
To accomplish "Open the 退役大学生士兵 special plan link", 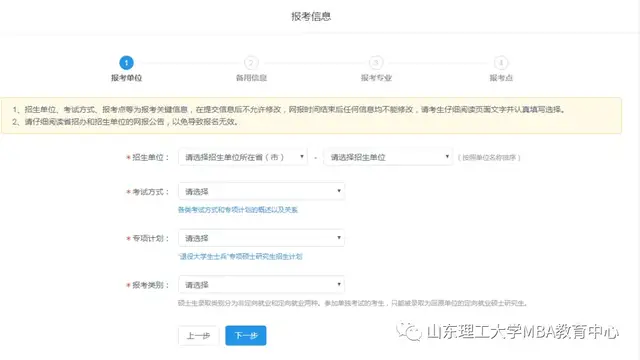I will (x=240, y=256).
